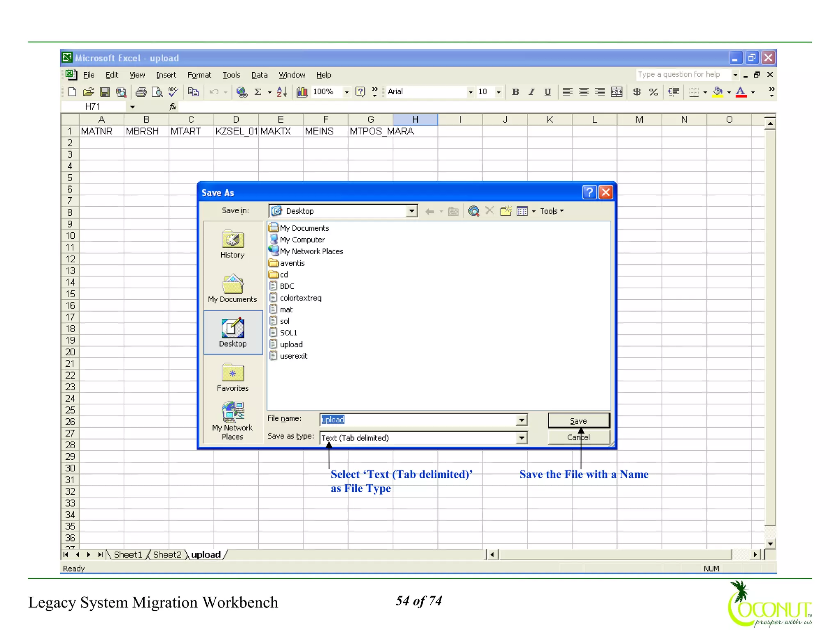Switch to Sheet2 tab
The height and width of the screenshot is (630, 840).
tap(167, 555)
